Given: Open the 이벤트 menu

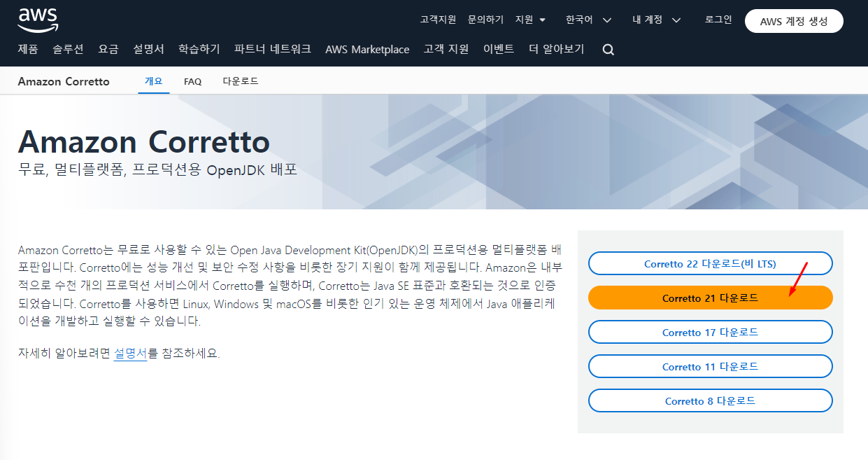Looking at the screenshot, I should [499, 49].
